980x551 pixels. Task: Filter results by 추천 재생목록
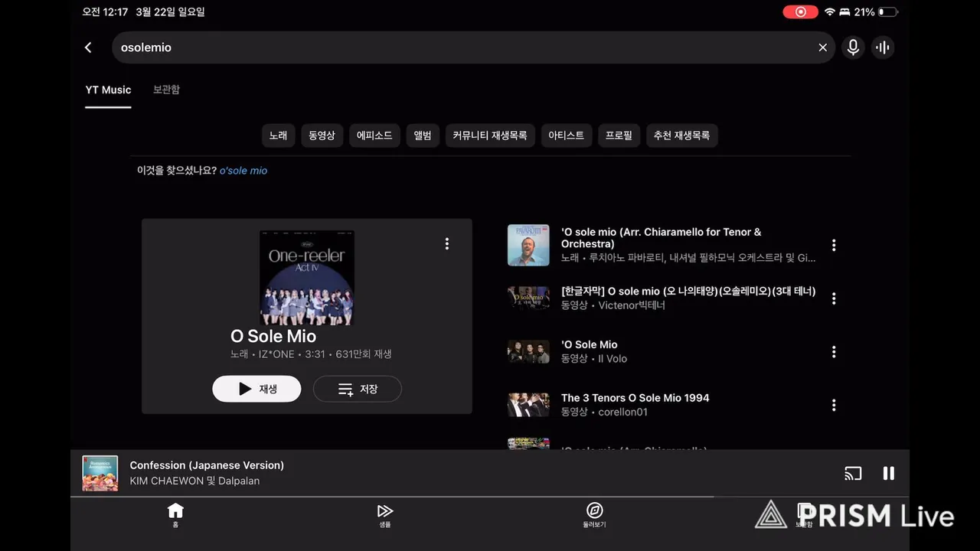pos(681,135)
